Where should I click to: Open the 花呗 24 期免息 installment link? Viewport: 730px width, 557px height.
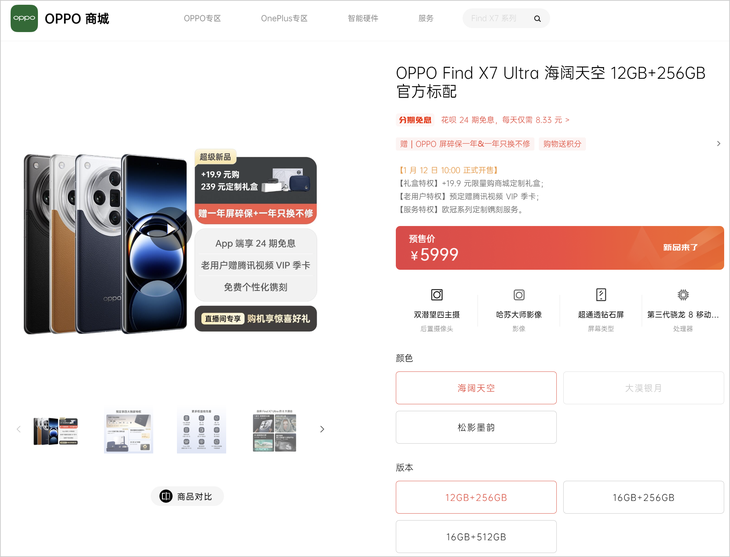point(505,120)
